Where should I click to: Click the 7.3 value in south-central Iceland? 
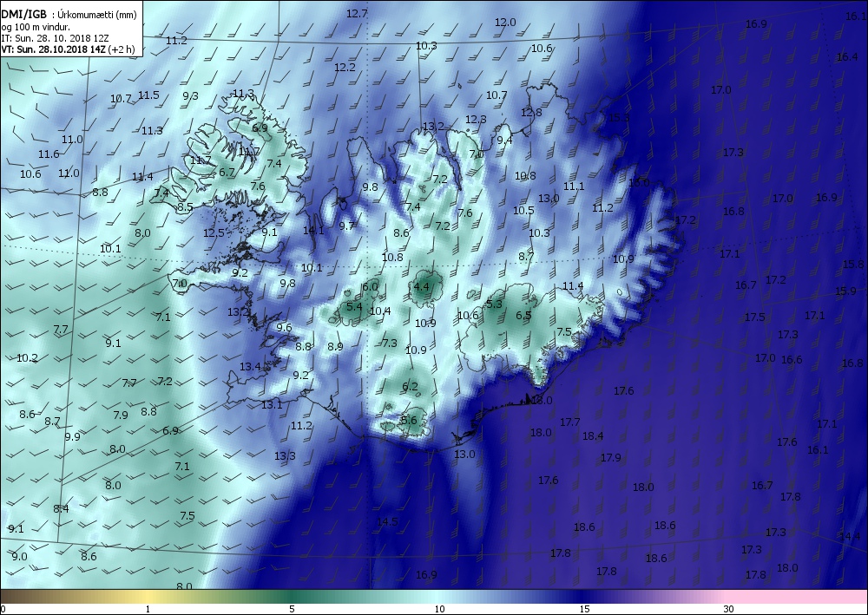[x=390, y=343]
